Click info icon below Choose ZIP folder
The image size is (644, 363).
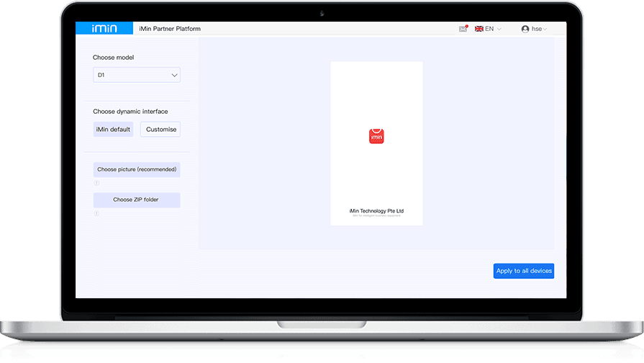tap(96, 213)
